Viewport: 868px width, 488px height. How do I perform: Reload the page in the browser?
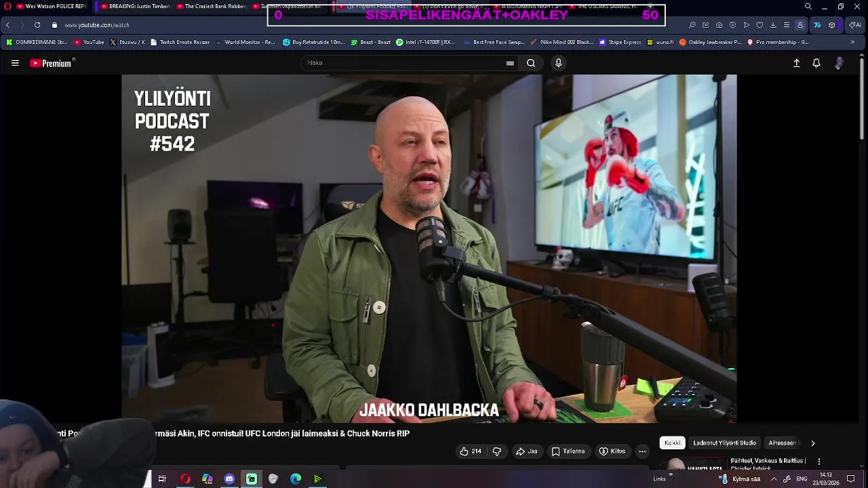click(37, 25)
